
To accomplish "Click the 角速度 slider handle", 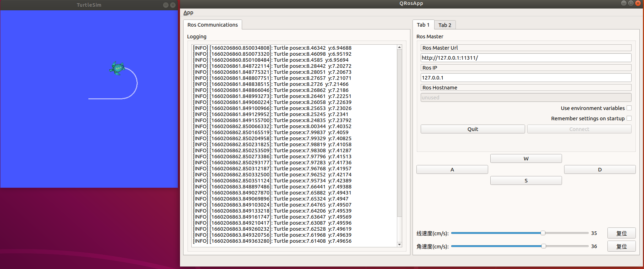I will click(544, 246).
